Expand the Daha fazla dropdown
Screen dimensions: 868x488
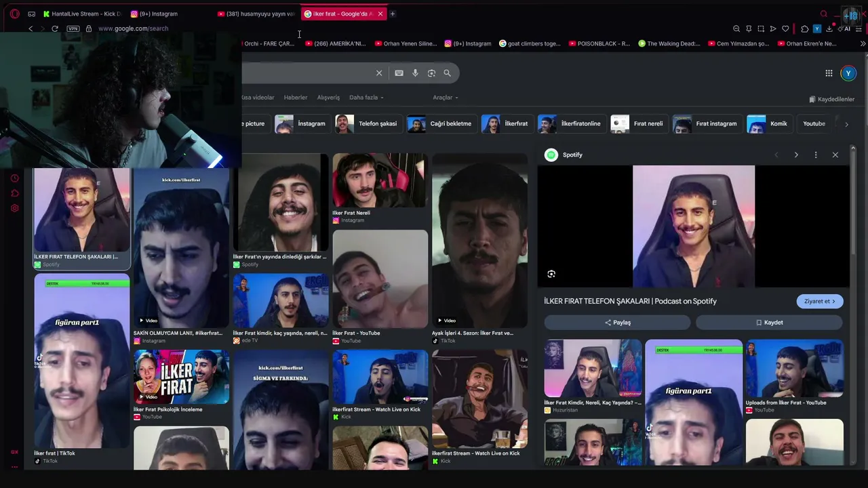pyautogui.click(x=366, y=98)
